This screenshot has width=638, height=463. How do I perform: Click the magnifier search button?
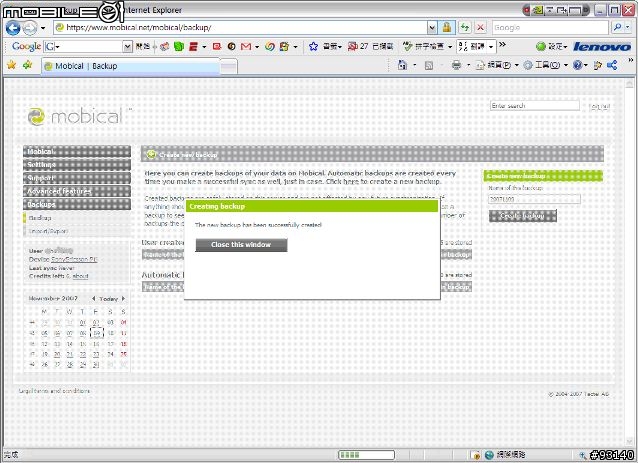(x=618, y=27)
